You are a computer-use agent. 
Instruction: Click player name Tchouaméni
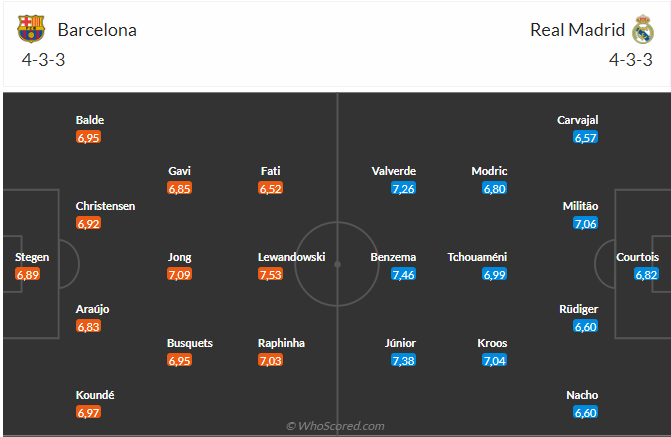(477, 257)
